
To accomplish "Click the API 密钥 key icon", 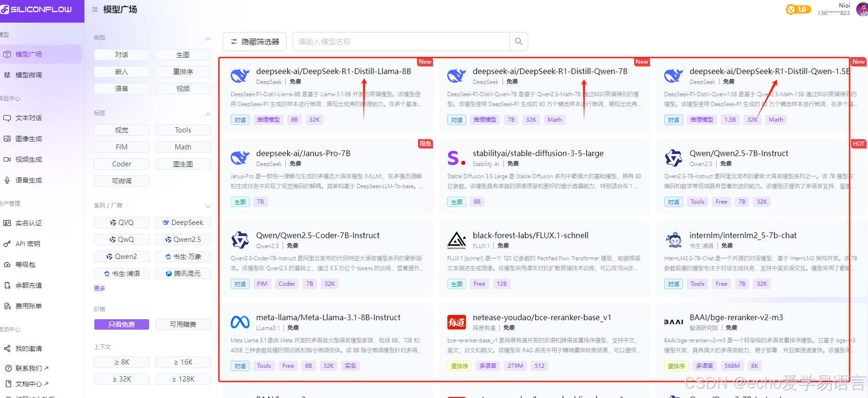I will click(7, 244).
